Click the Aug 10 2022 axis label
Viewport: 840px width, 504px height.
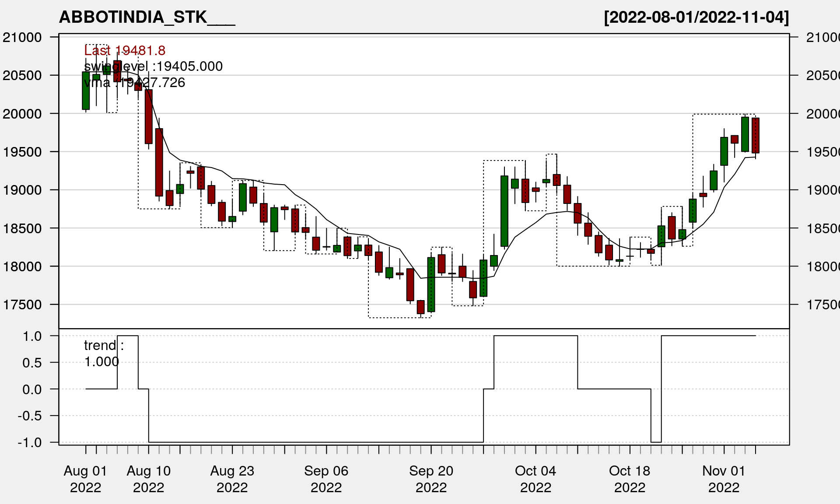pyautogui.click(x=149, y=479)
